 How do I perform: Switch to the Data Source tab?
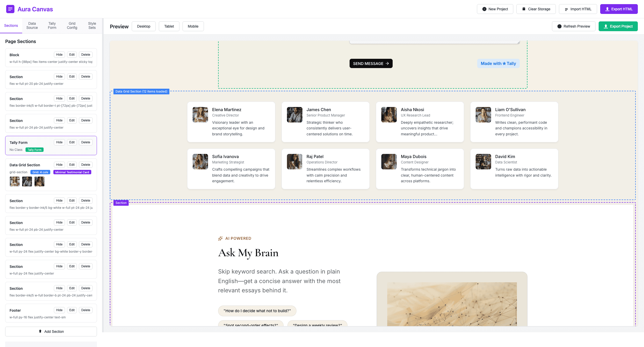coord(32,26)
